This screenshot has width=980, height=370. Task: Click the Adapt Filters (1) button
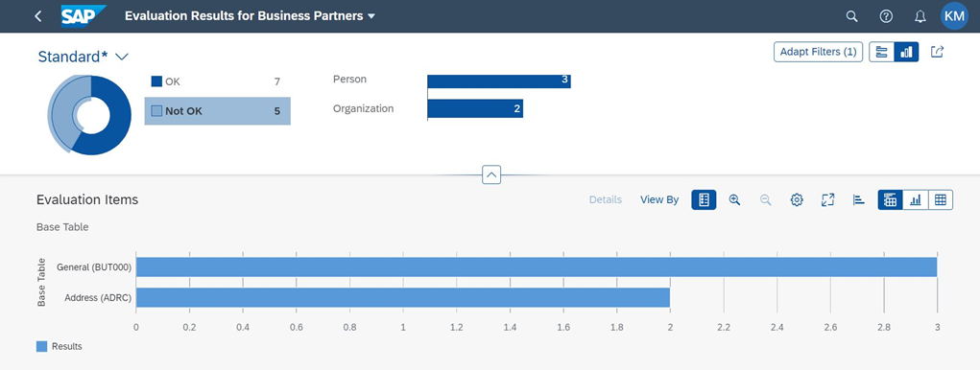coord(818,52)
